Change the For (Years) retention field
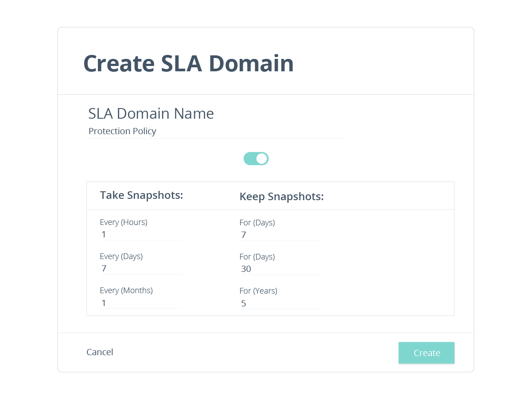Viewport: 532px width, 399px height. click(280, 303)
